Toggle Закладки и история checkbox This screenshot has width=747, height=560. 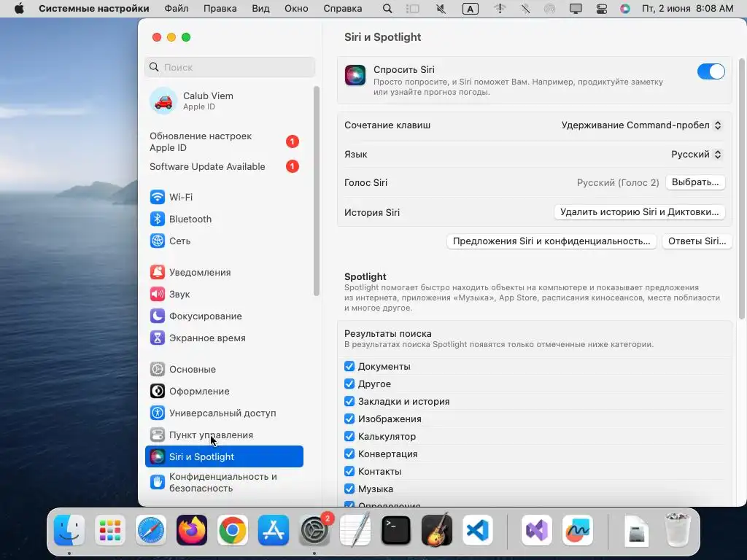(349, 402)
